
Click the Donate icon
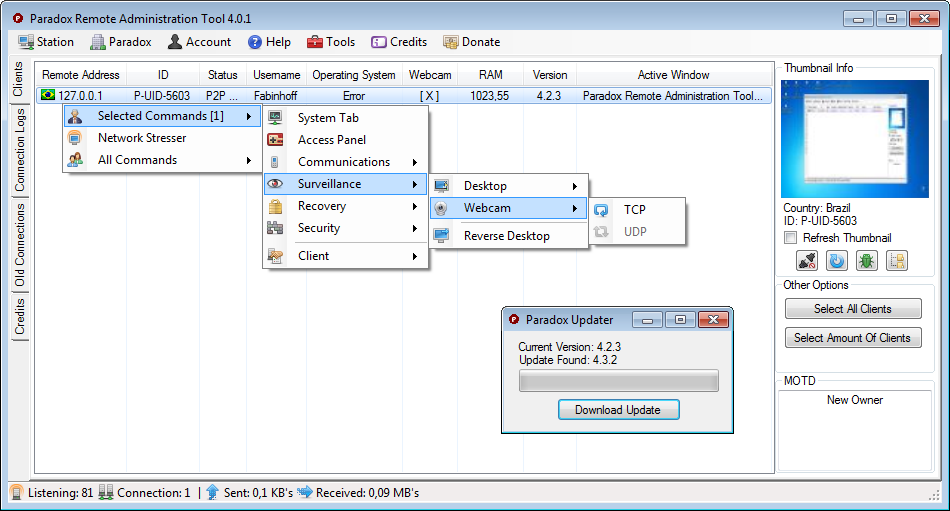coord(450,42)
